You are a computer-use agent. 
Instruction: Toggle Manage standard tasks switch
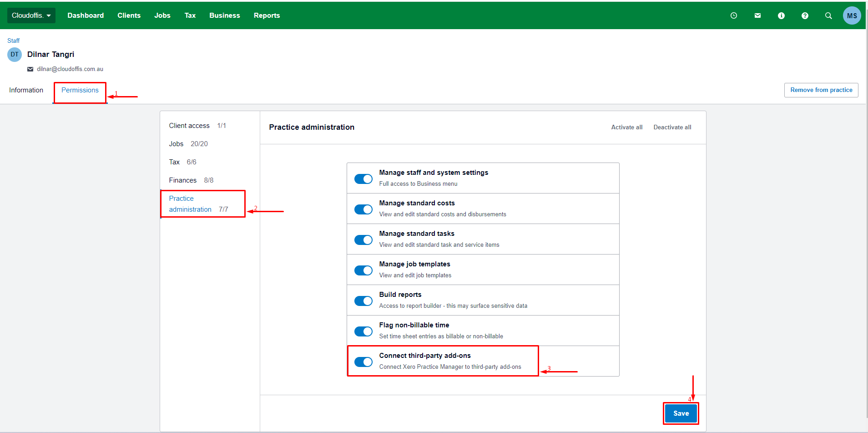363,240
